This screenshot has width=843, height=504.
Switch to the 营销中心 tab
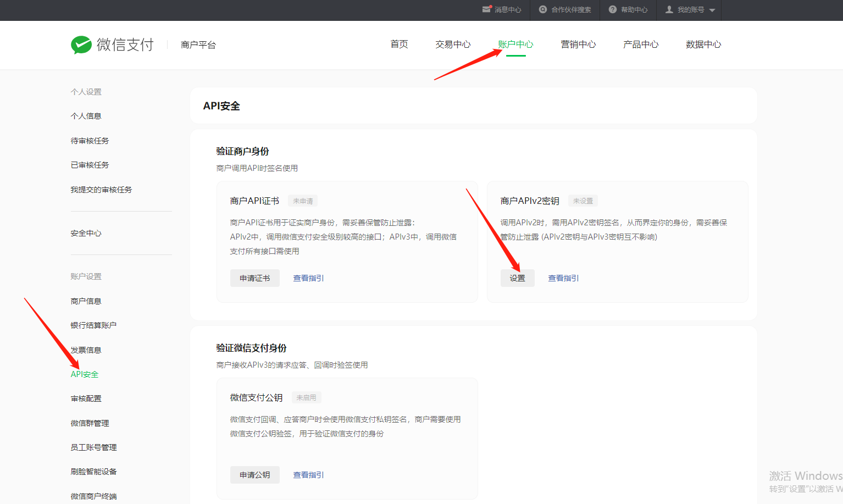(x=578, y=45)
